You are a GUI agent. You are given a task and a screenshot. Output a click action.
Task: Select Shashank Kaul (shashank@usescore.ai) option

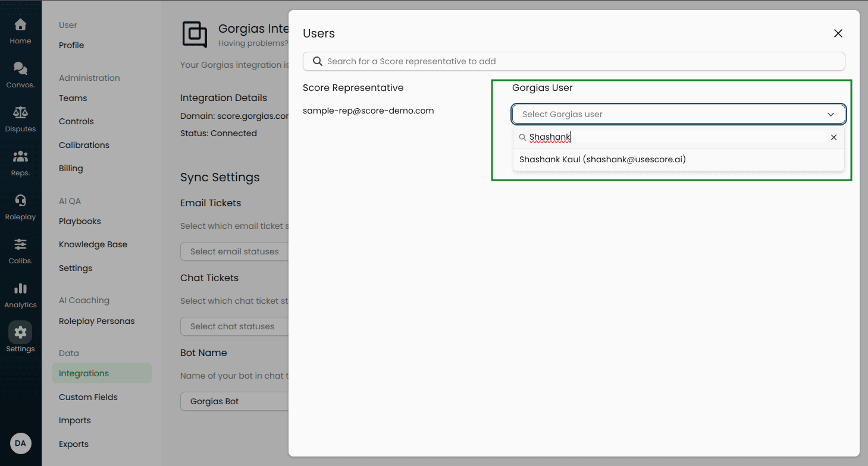pyautogui.click(x=678, y=159)
